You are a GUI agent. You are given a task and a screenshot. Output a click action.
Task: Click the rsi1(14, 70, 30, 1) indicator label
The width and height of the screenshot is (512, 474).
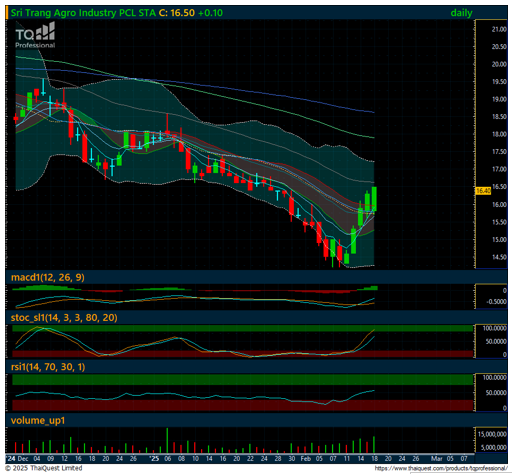click(x=48, y=367)
